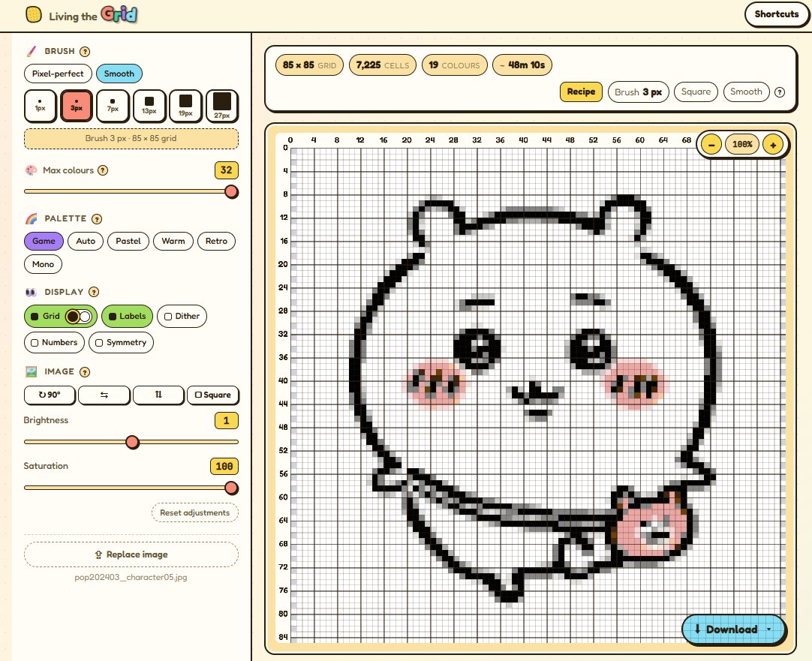Image resolution: width=812 pixels, height=661 pixels.
Task: Click the Saturation slider handle
Action: click(x=232, y=488)
